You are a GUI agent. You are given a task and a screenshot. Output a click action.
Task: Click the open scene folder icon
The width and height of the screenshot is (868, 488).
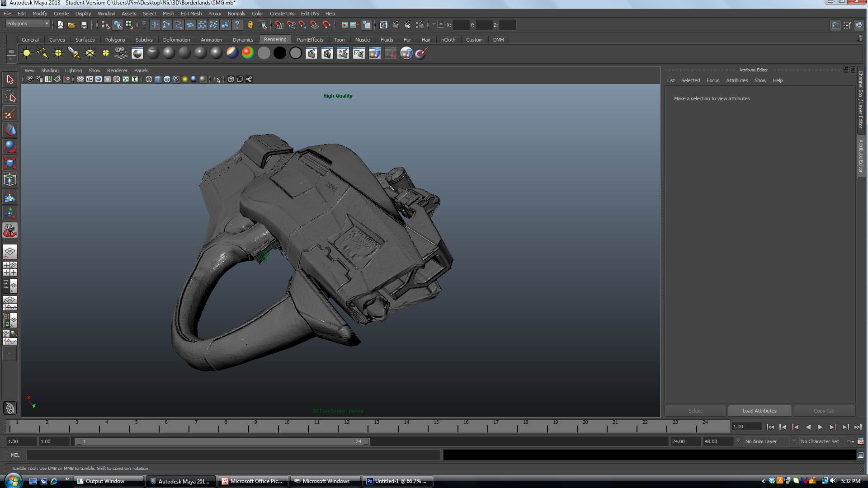(71, 25)
